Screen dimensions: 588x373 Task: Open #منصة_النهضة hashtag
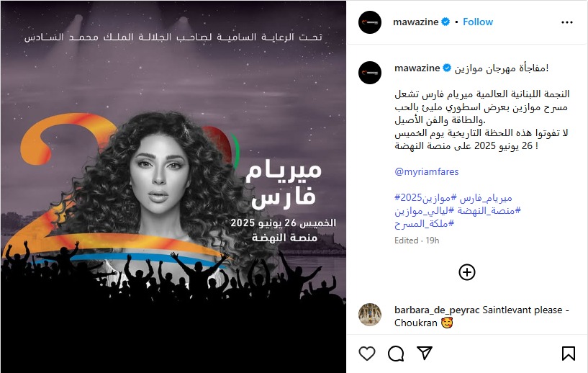(489, 211)
